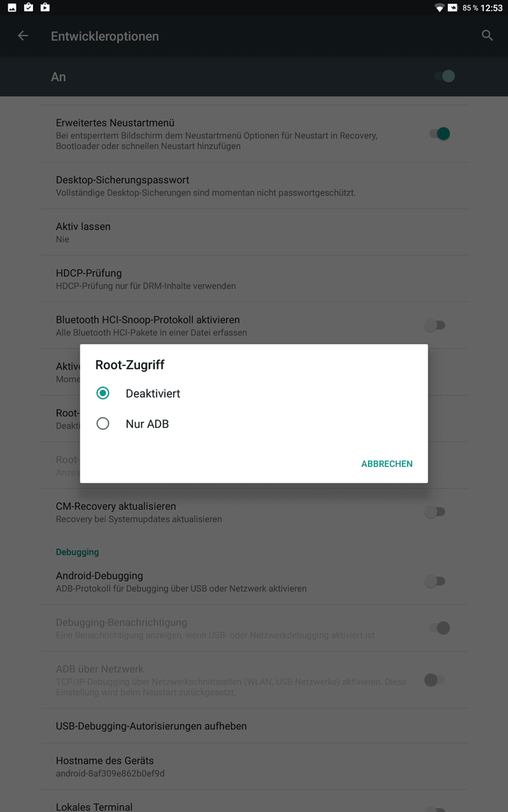Toggle the Bluetooth HCI-Snoop-Protokoll switch

(x=435, y=326)
